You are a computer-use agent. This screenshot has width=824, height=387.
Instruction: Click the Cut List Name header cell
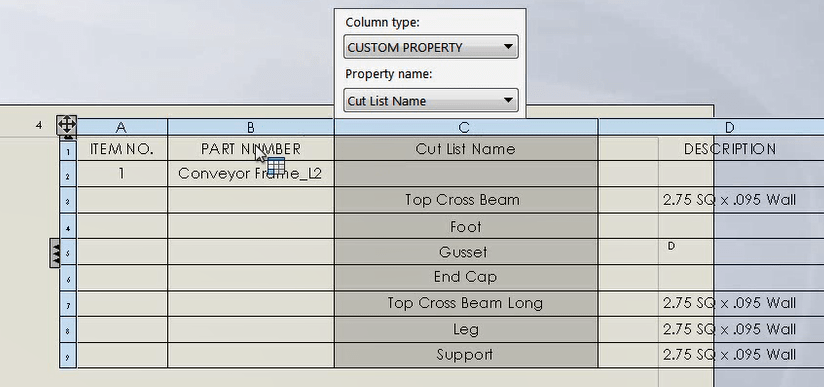point(466,149)
